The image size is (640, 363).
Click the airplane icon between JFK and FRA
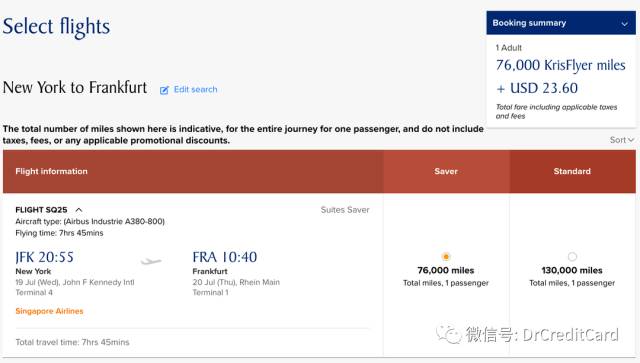coord(151,261)
